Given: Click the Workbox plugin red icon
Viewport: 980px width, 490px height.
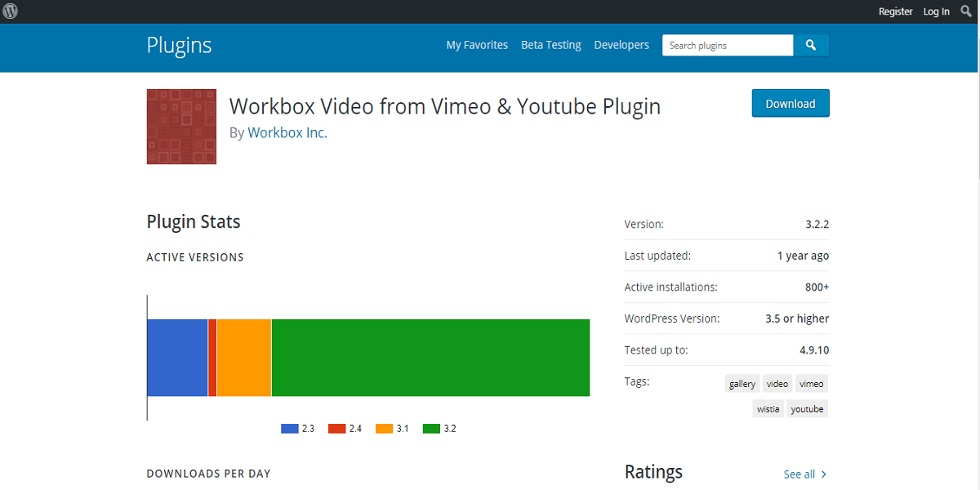Looking at the screenshot, I should 181,127.
